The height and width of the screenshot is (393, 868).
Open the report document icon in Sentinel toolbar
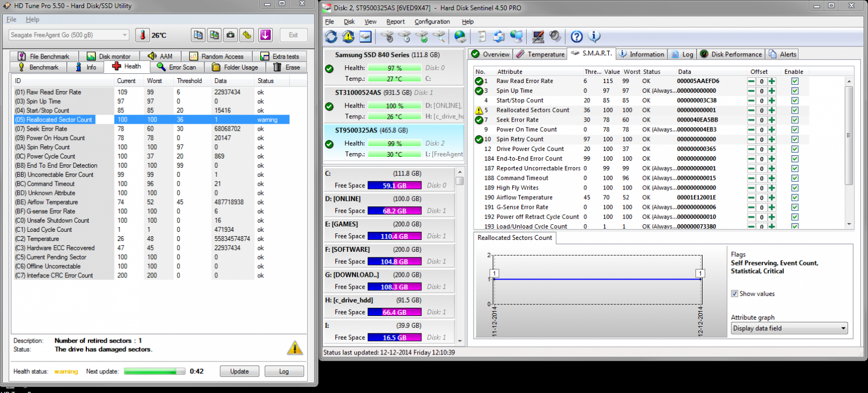482,36
